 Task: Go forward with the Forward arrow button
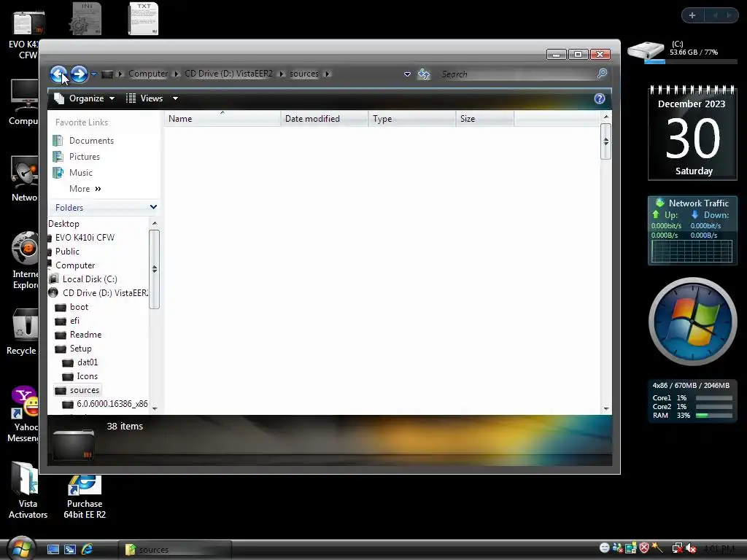[79, 74]
